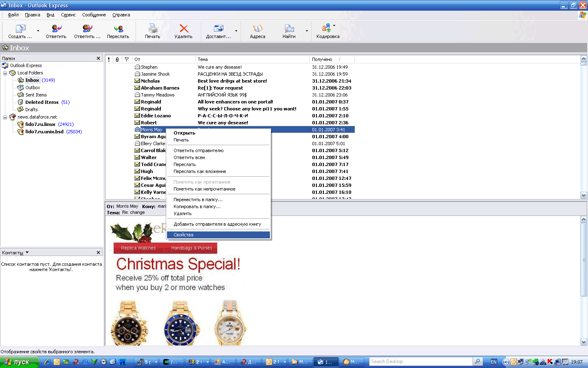Sort by the flag column header

[x=127, y=59]
